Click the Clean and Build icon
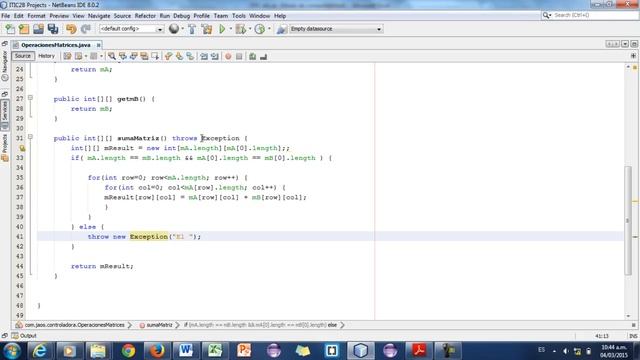 coord(207,29)
